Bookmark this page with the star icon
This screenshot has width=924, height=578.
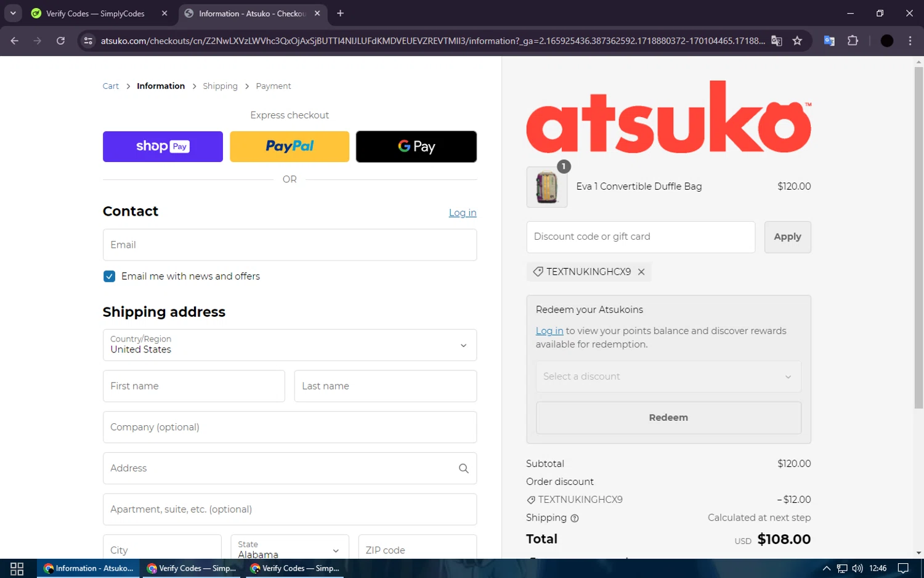point(797,41)
